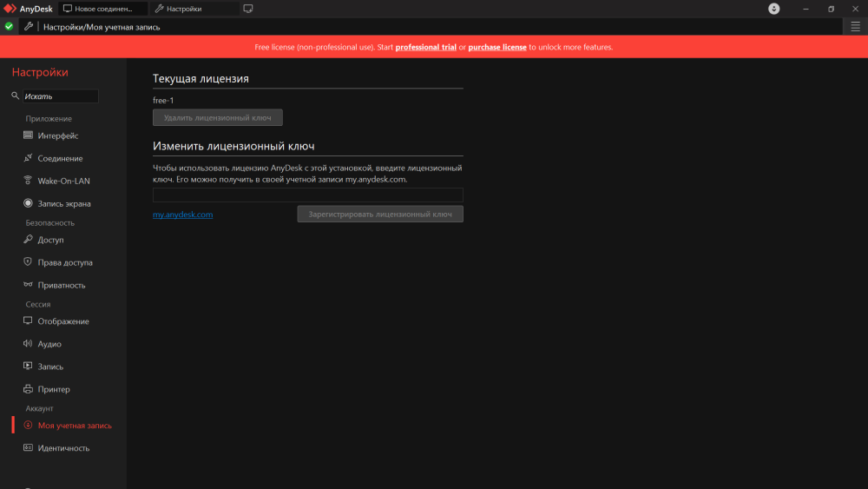Image resolution: width=868 pixels, height=489 pixels.
Task: Open the Приватность settings section
Action: point(62,285)
